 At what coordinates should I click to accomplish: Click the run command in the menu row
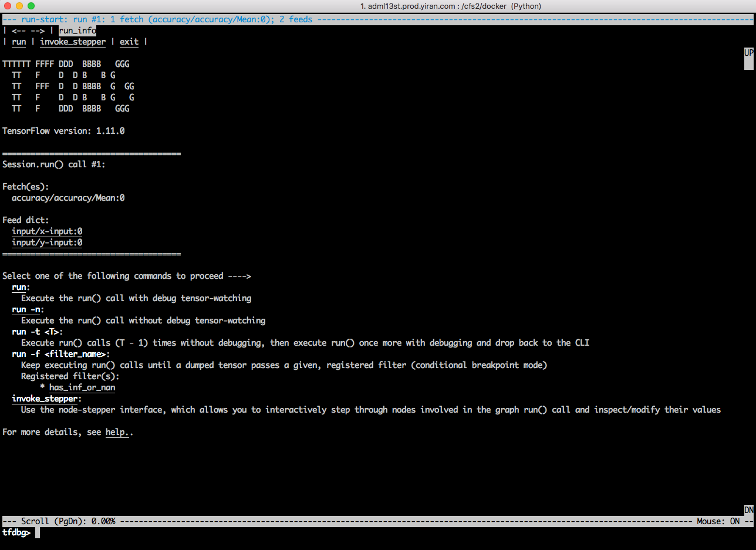pyautogui.click(x=19, y=42)
